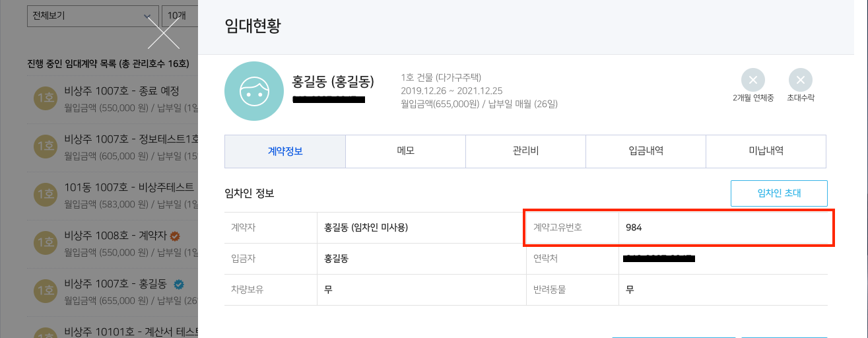Viewport: 868px width, 338px height.
Task: Open the 비상주 1007호 - 홍길동 list entry
Action: [x=116, y=285]
